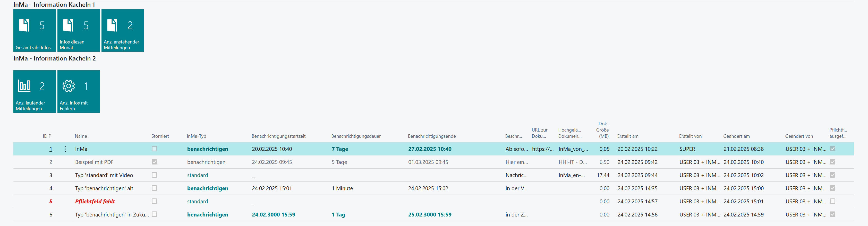Open the Infos diesen Monat tile
Screen dimensions: 868x226
79,30
